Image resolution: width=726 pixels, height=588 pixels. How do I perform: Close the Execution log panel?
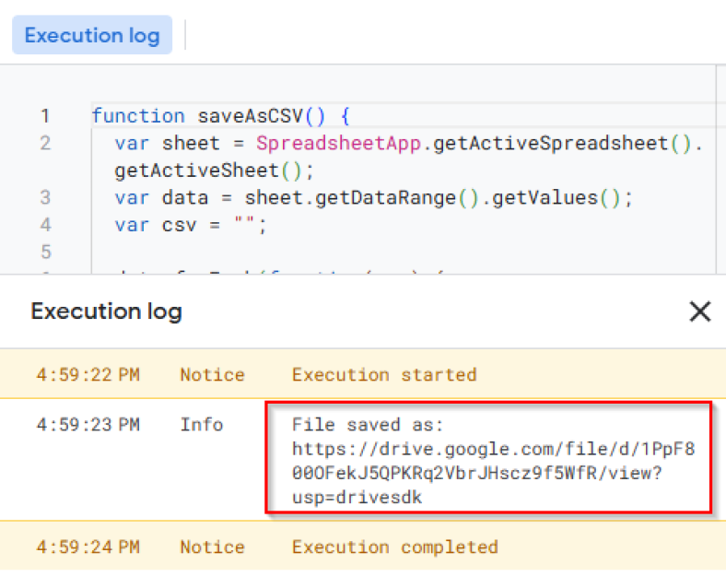click(699, 312)
